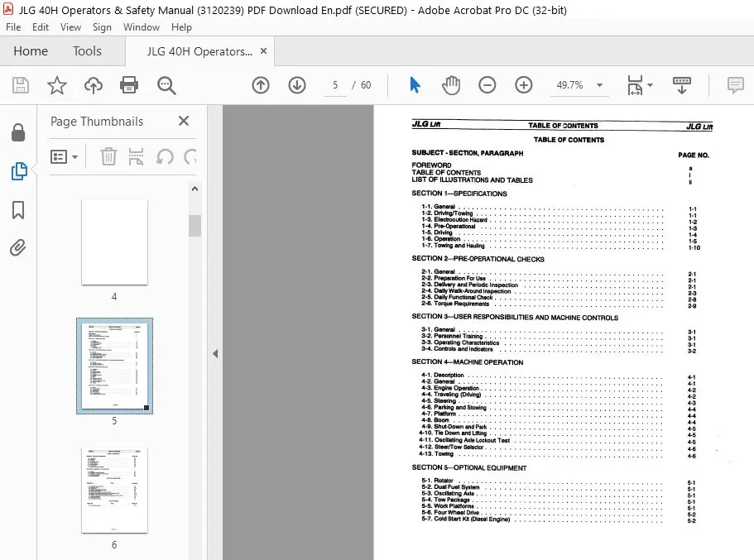
Task: Click '2-6. Torque Requirements' entry
Action: 455,304
